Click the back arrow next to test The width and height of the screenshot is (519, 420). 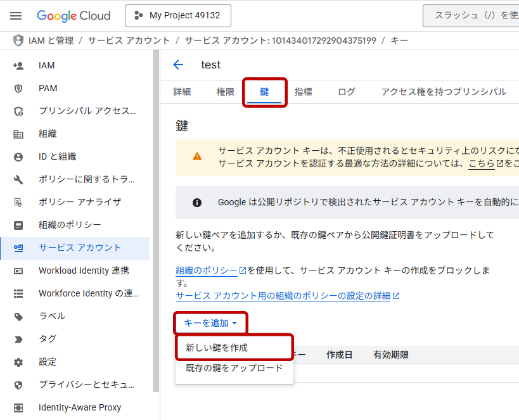[x=178, y=65]
